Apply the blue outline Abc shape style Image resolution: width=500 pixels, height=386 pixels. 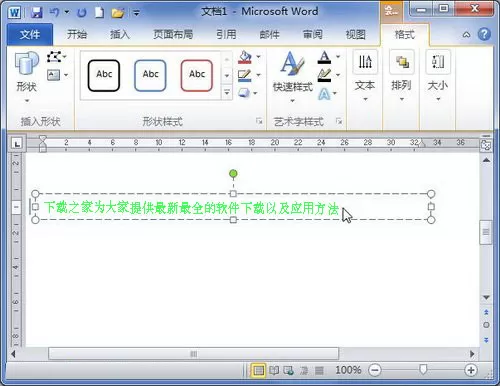(x=150, y=75)
